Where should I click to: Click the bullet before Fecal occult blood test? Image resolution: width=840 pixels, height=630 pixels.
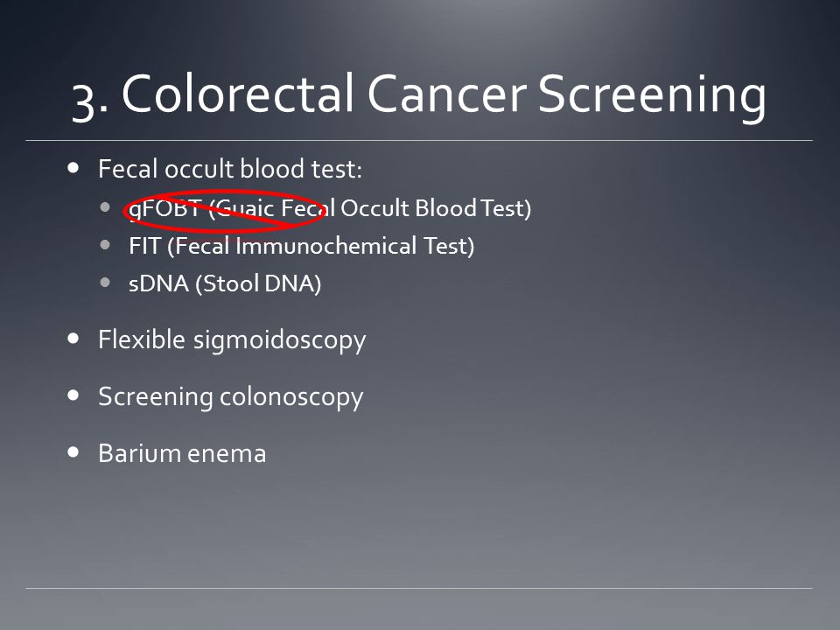click(x=73, y=168)
